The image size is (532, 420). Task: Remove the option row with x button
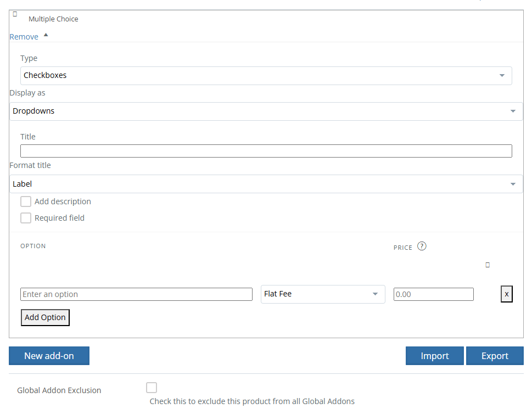(506, 294)
